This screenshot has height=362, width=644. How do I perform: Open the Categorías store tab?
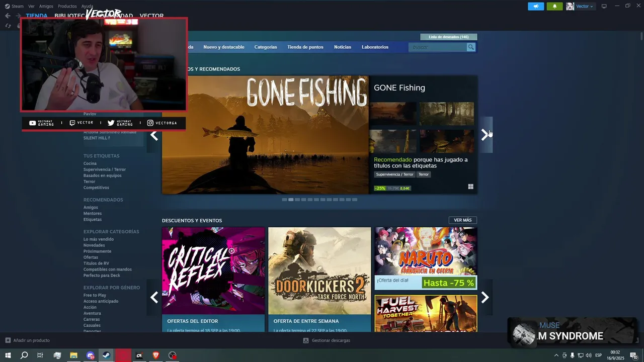pos(266,47)
